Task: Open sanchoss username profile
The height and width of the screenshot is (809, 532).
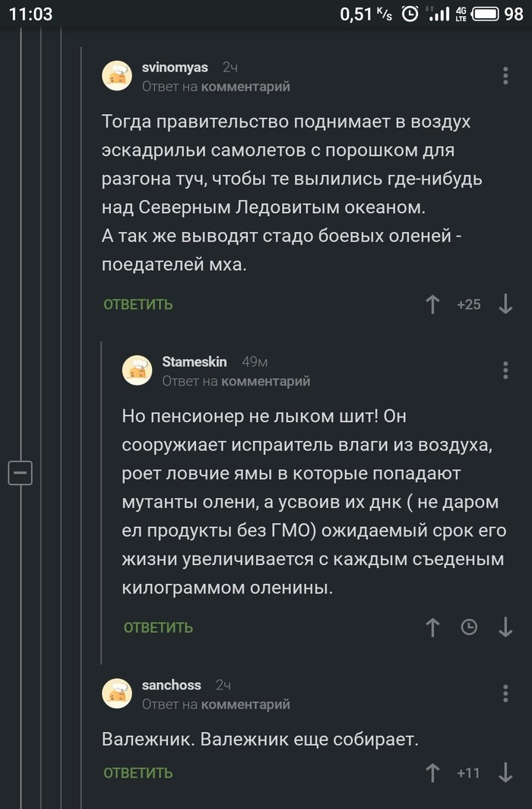Action: tap(171, 685)
